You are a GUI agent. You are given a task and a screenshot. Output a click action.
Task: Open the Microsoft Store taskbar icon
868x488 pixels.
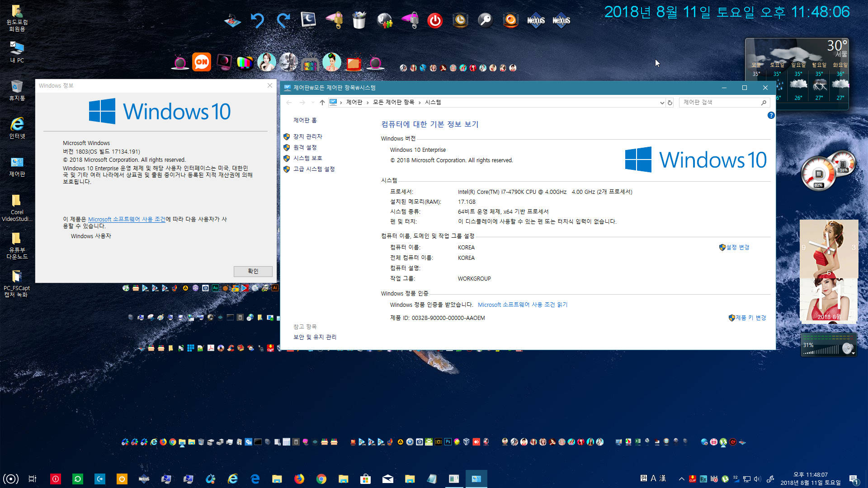[365, 479]
